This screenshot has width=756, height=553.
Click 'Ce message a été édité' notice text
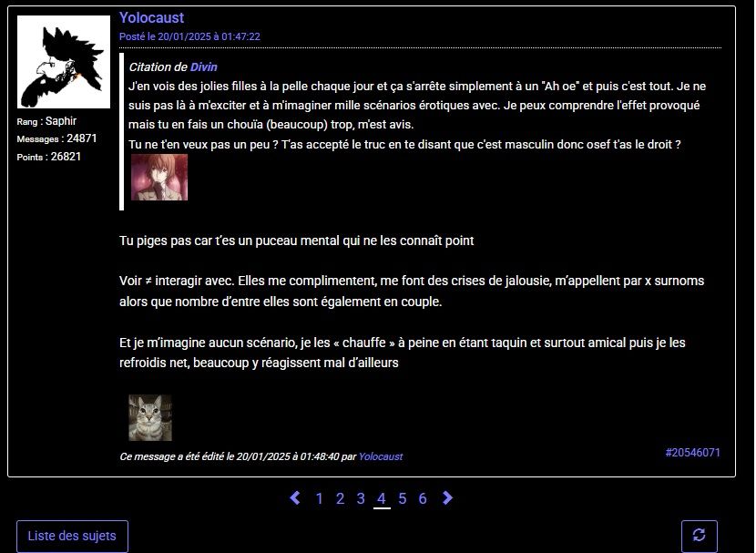pos(261,456)
